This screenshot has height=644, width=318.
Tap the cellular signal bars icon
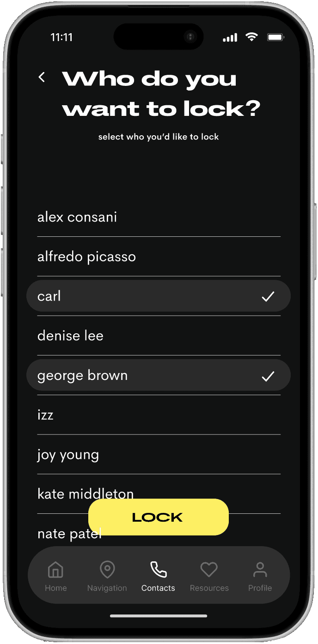230,38
